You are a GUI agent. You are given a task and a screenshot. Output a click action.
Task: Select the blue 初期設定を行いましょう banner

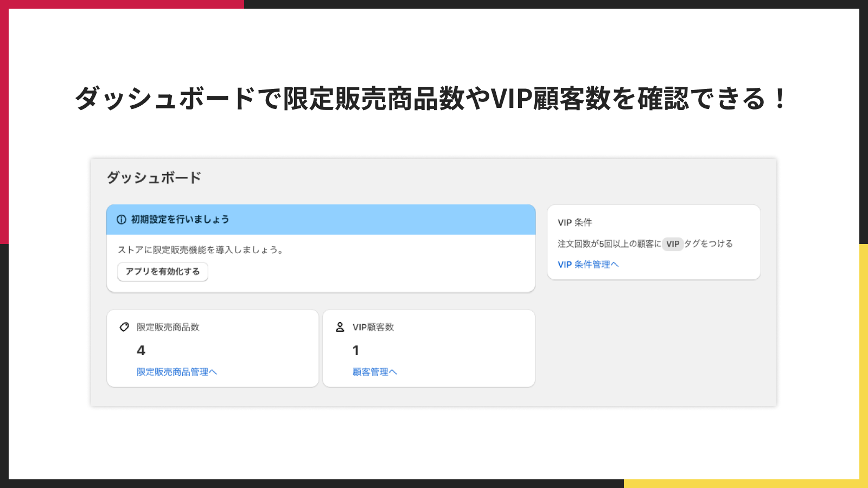tap(321, 220)
